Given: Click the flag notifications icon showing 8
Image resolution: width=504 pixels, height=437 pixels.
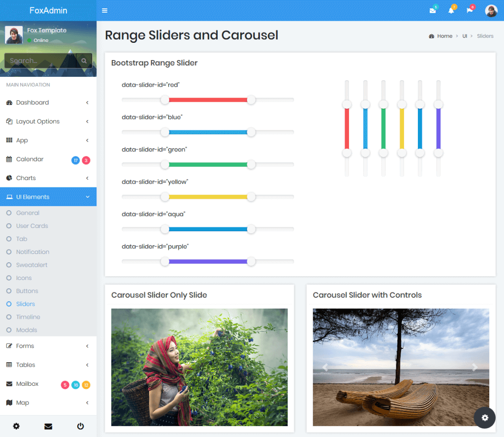Looking at the screenshot, I should [470, 10].
